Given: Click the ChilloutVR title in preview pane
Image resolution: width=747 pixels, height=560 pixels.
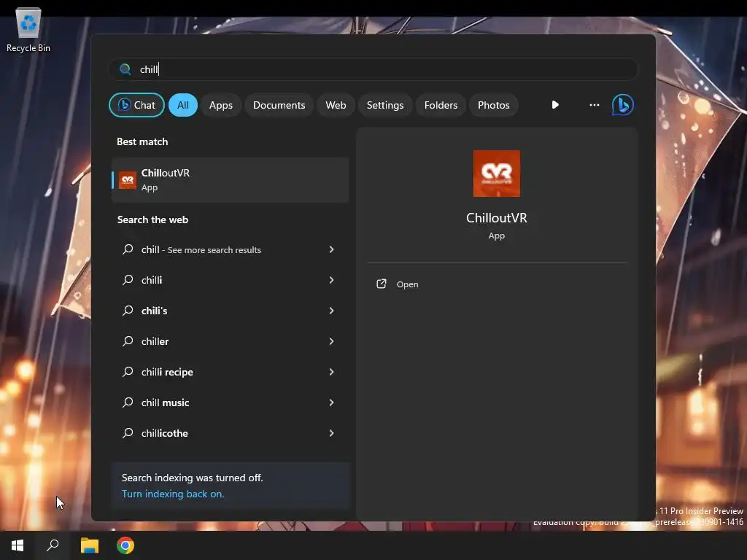Looking at the screenshot, I should [496, 217].
